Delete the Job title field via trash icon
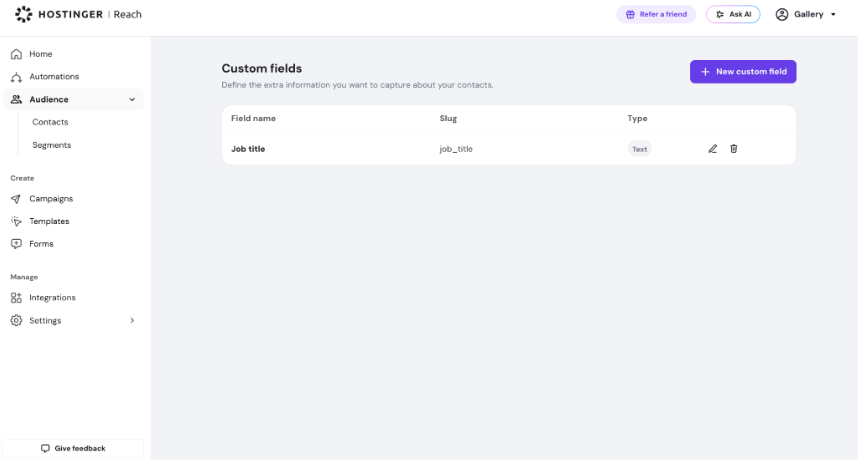The image size is (859, 460). (734, 148)
